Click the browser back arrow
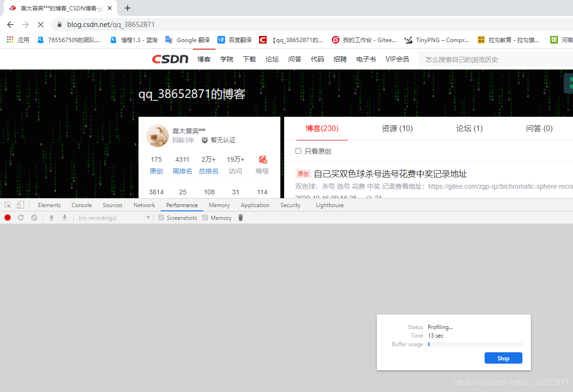573x392 pixels. point(10,24)
